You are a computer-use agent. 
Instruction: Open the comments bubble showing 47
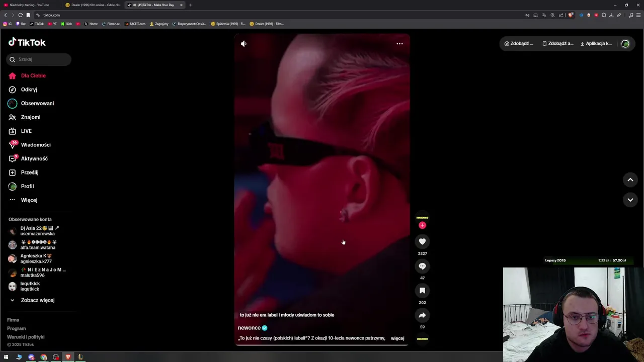tap(422, 266)
